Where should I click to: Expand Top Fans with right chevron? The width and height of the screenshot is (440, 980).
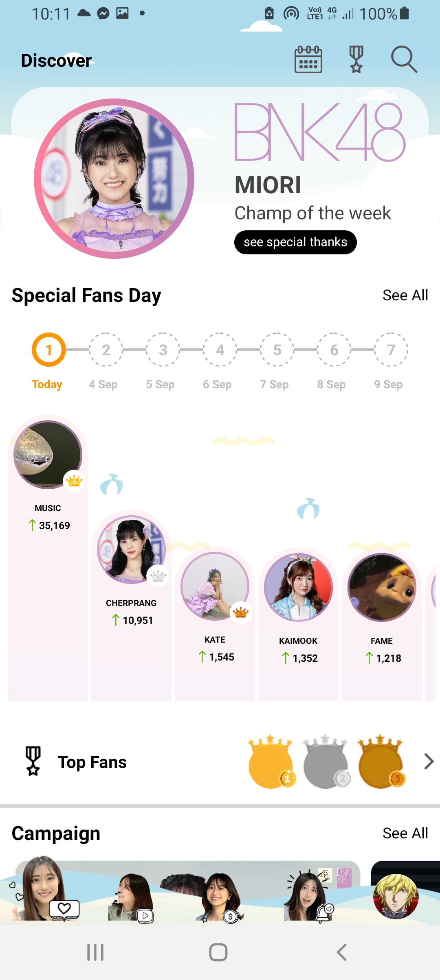[x=428, y=761]
